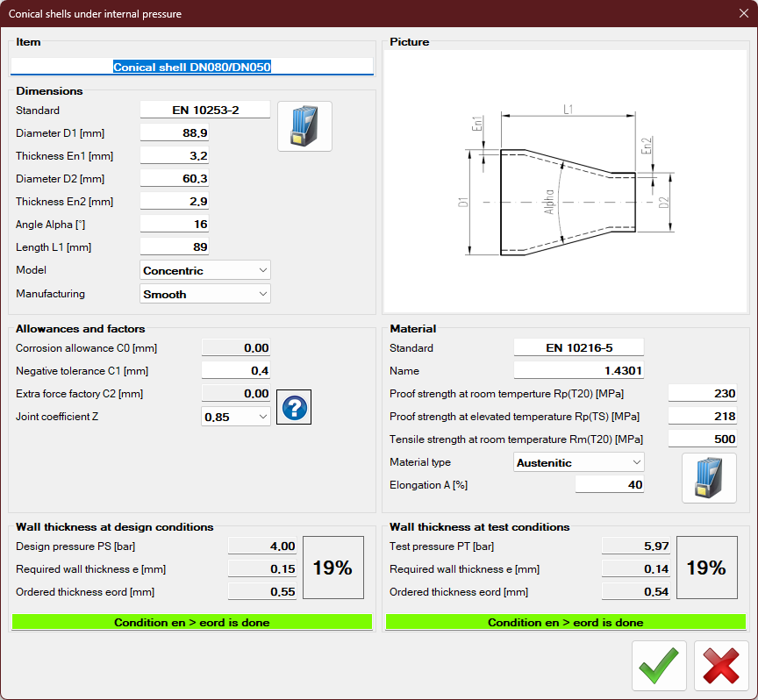Click the Negative tolerance C1 field
The height and width of the screenshot is (700, 758).
point(236,371)
